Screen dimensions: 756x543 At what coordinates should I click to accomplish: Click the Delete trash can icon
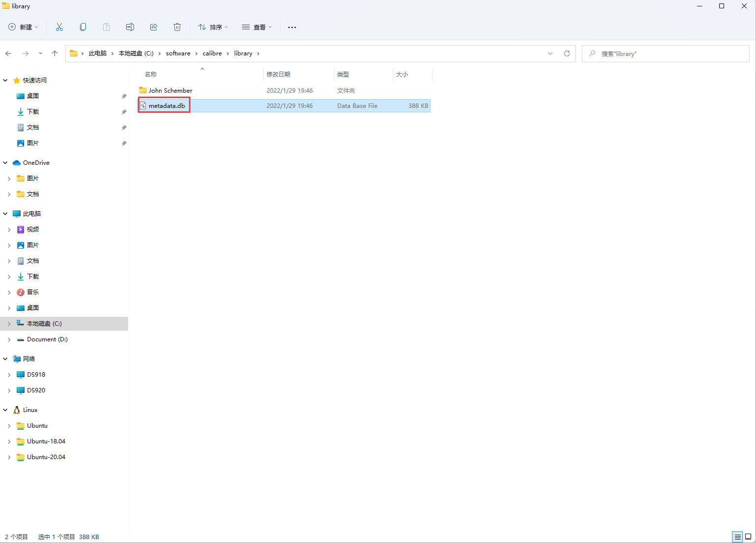click(177, 27)
